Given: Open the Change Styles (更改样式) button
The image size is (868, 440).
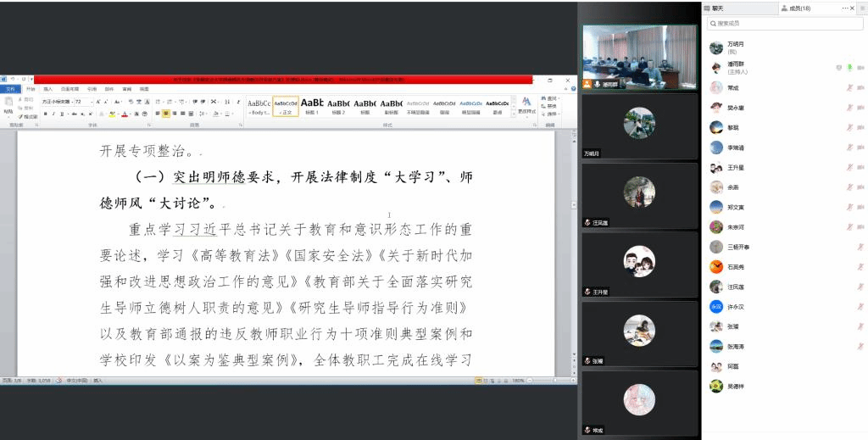Looking at the screenshot, I should point(526,105).
